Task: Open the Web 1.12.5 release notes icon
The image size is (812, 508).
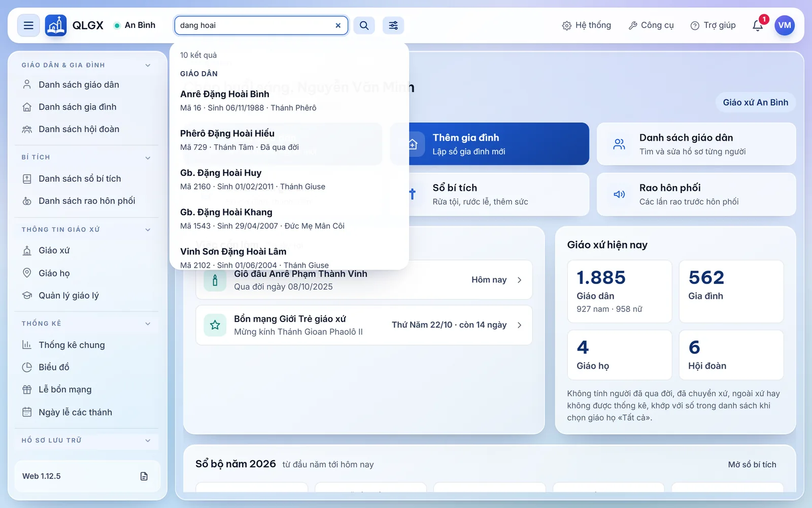Action: [x=144, y=476]
